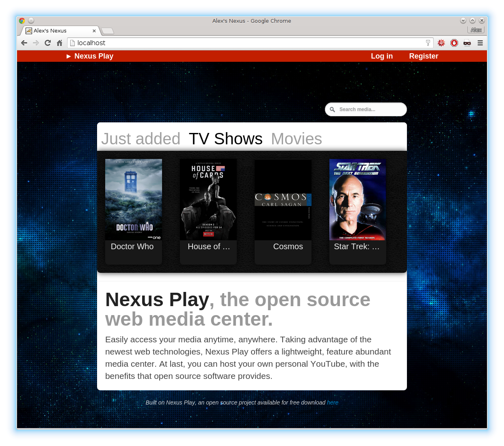Select the TV Shows tab
The height and width of the screenshot is (446, 504).
pos(225,139)
